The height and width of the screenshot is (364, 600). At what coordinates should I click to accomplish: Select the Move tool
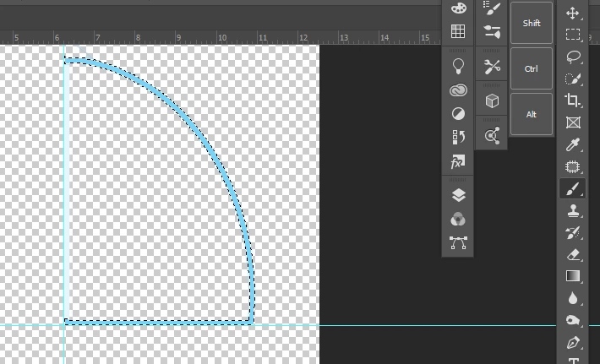tap(572, 13)
